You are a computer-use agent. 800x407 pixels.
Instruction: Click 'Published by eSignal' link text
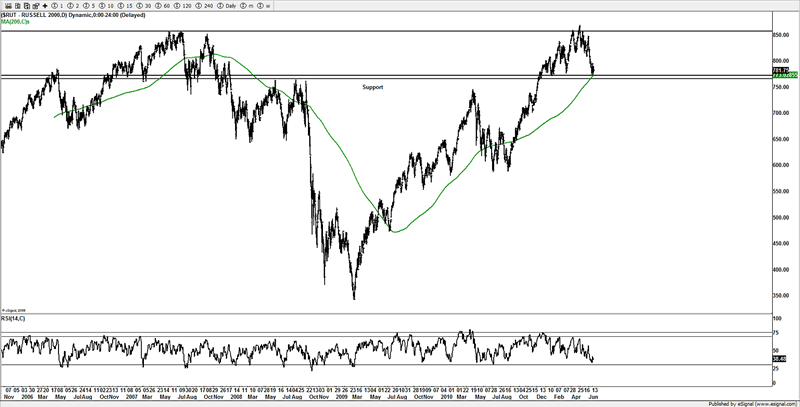[752, 403]
